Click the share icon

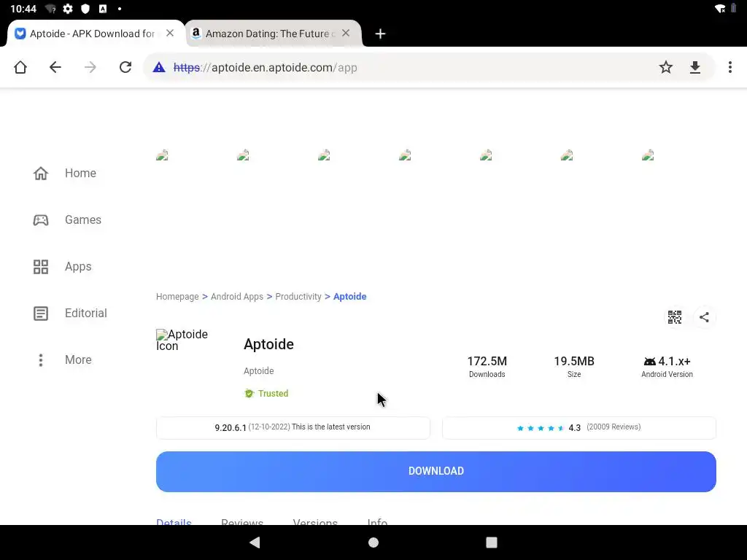[x=704, y=317]
